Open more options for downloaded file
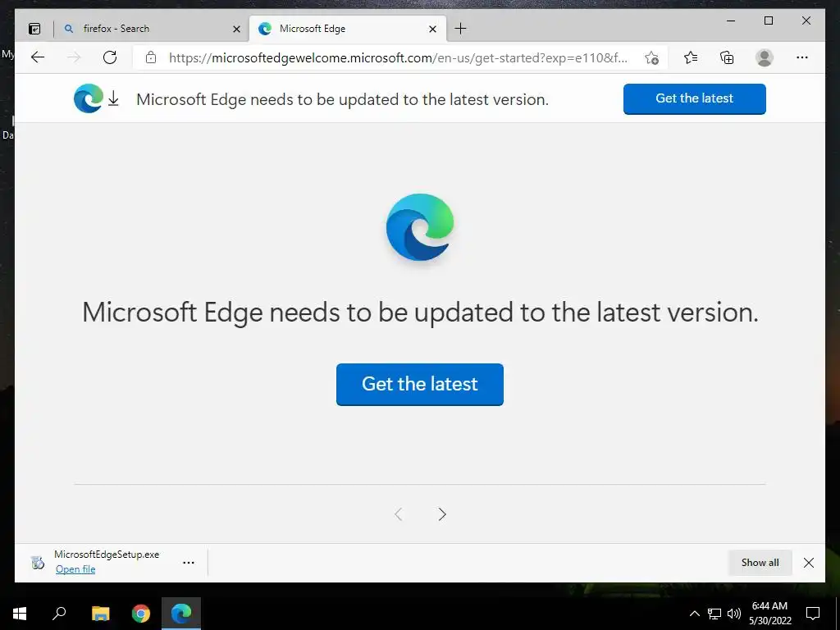 click(189, 563)
